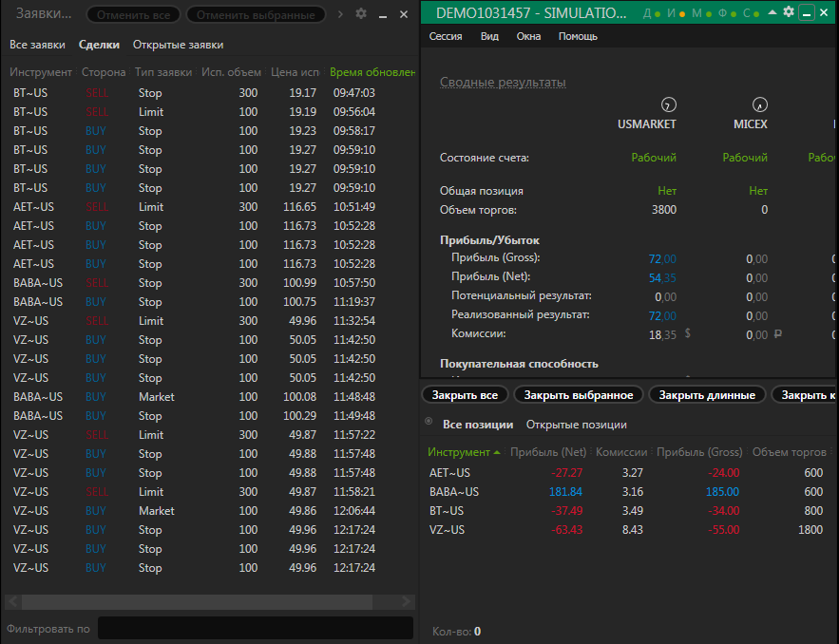Click the С status indicator

pos(752,13)
